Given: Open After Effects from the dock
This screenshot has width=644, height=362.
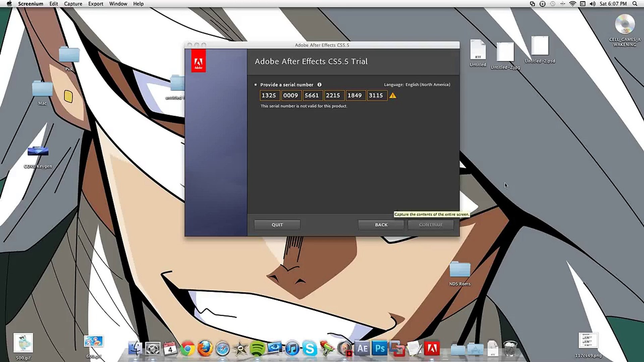Looking at the screenshot, I should (362, 349).
